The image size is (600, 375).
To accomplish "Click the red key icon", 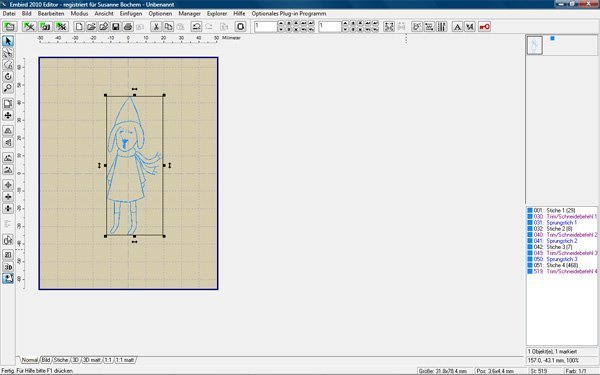I will 484,26.
